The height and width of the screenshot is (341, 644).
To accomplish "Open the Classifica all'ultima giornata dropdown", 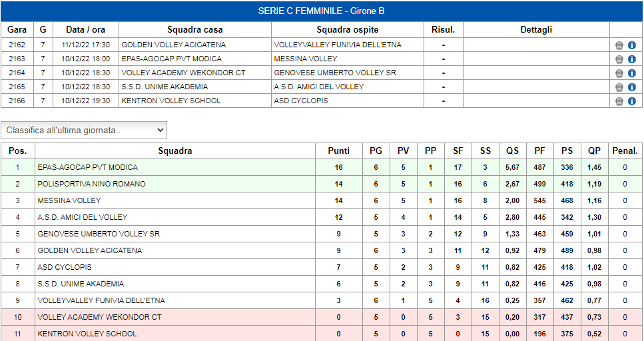I will [84, 131].
